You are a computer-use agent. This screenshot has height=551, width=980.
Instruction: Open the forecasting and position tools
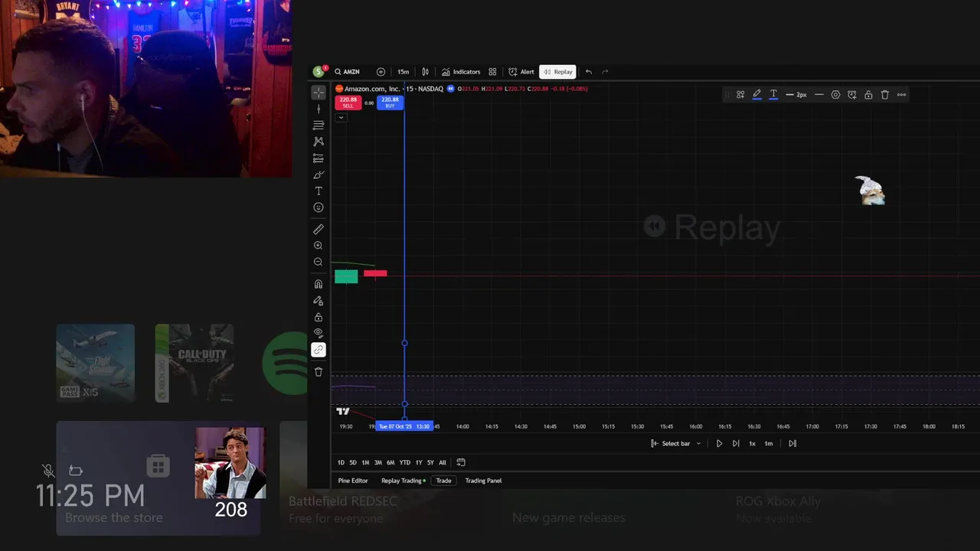[x=318, y=158]
